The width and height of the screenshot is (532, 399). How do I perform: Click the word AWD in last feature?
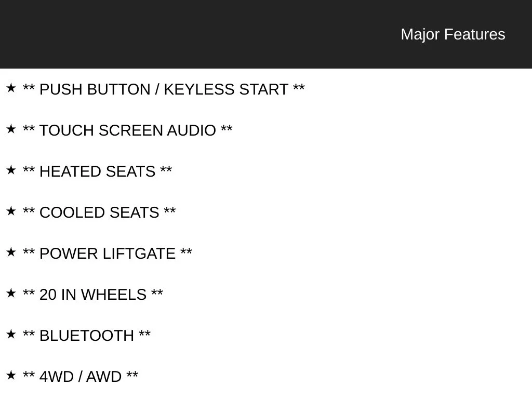point(104,377)
